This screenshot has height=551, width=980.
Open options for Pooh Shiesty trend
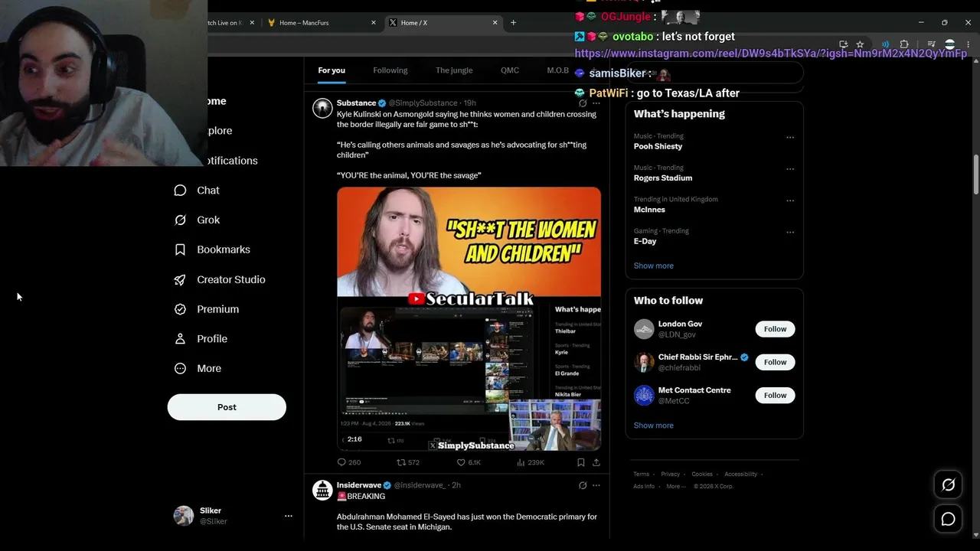(x=790, y=138)
